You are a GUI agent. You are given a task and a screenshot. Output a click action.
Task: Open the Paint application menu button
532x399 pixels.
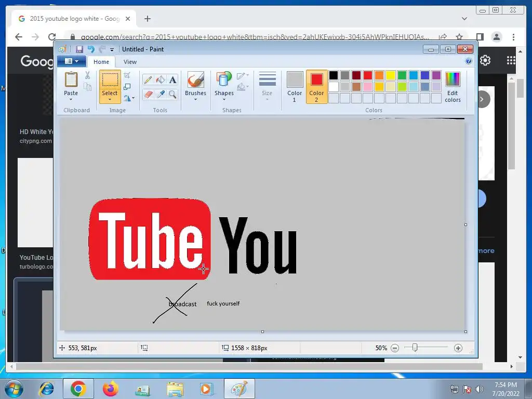pyautogui.click(x=72, y=61)
